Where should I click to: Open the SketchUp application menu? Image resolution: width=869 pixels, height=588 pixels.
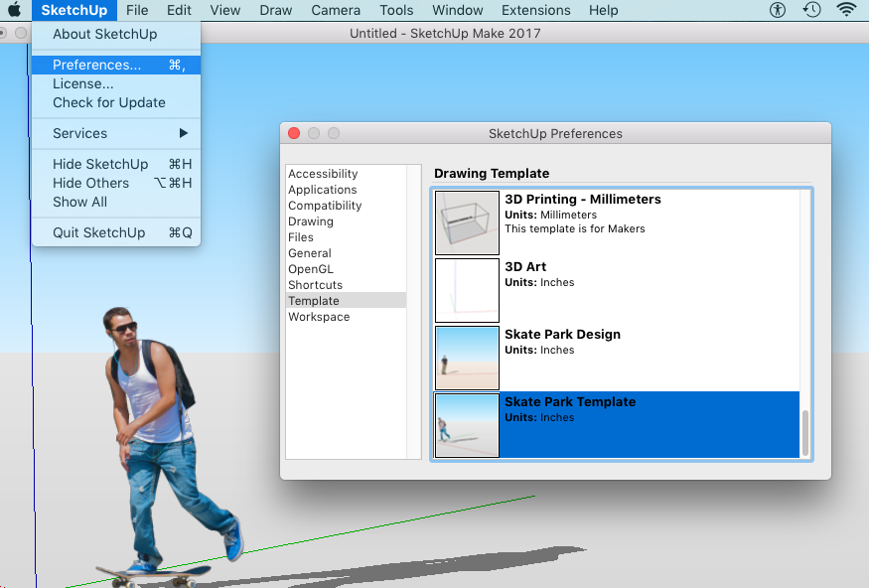coord(74,10)
